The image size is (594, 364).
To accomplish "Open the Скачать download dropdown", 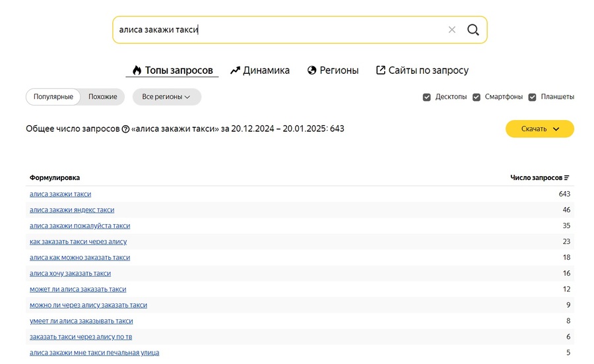I will pyautogui.click(x=540, y=129).
